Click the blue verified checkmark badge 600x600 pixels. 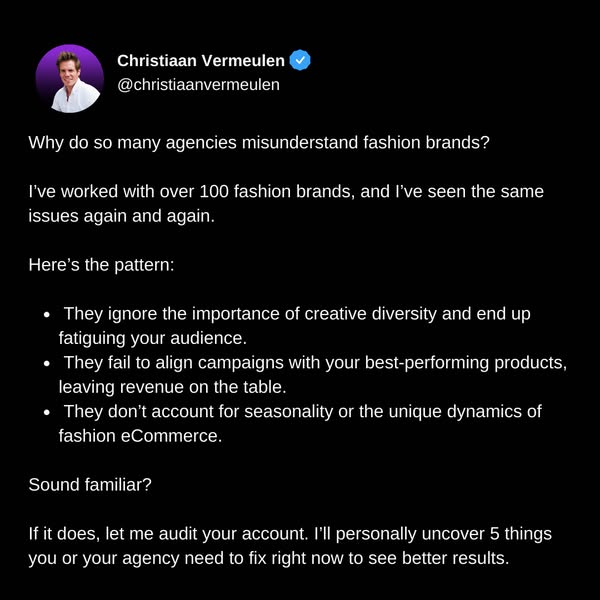coord(300,60)
